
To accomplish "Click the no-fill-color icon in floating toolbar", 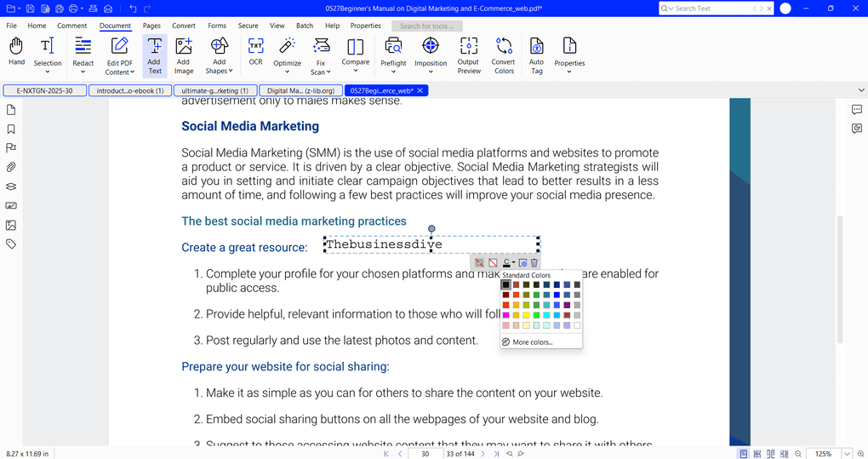I will [493, 262].
